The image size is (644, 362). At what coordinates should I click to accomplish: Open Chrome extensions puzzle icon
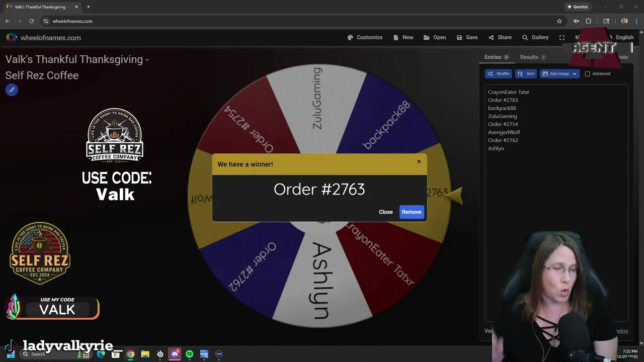click(x=588, y=21)
